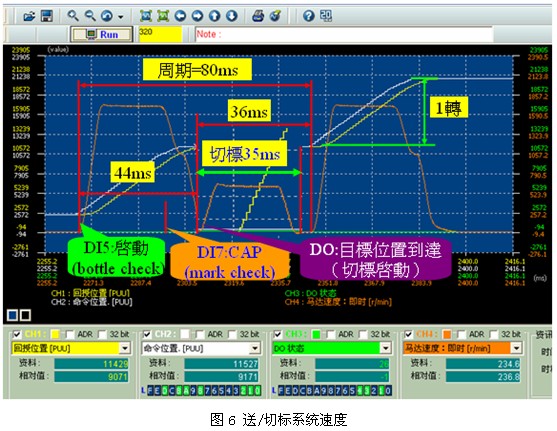Enable the ADR checkbox for CH2

201,334
